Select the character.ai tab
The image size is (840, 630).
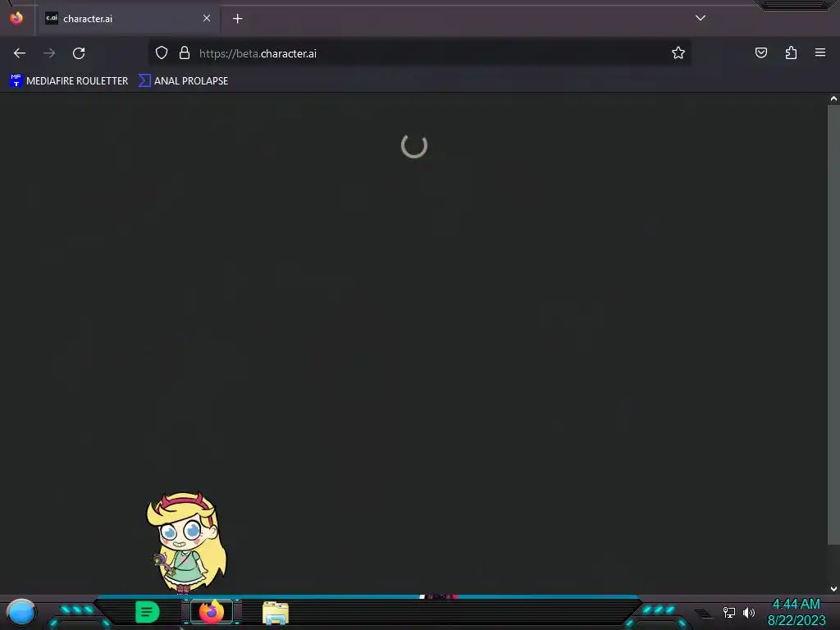pyautogui.click(x=127, y=19)
